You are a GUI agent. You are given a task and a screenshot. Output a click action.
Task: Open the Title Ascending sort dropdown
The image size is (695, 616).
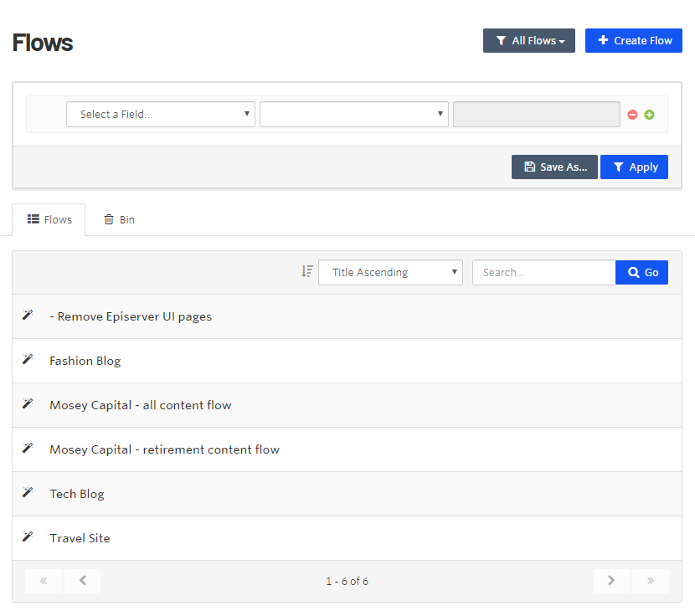click(x=390, y=272)
